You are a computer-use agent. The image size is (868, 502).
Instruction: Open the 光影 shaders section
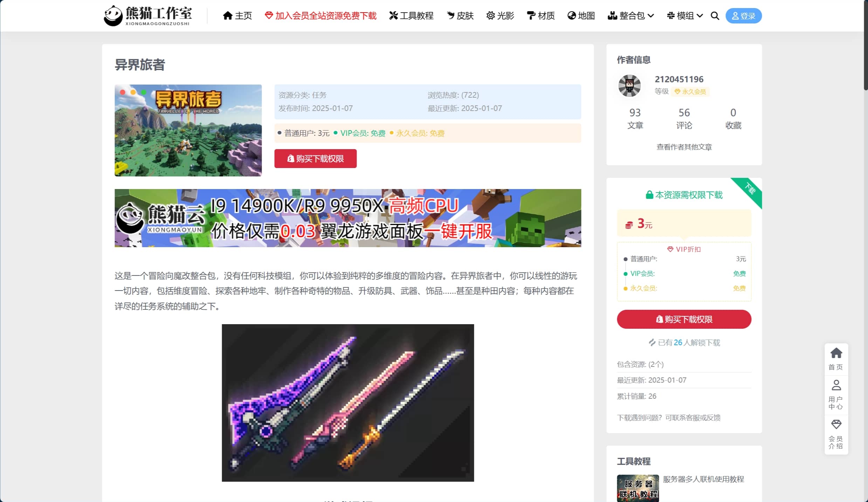[x=500, y=16]
